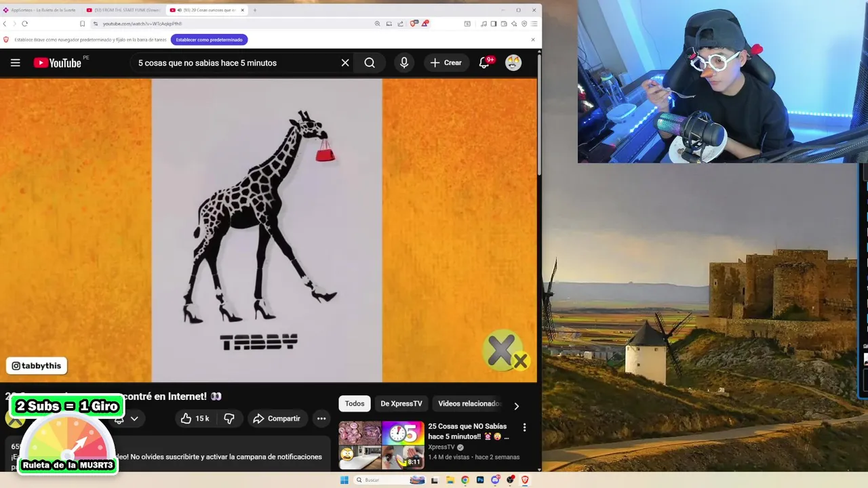
Task: Expand the subscription notification bell dropdown chevron
Action: click(x=134, y=419)
